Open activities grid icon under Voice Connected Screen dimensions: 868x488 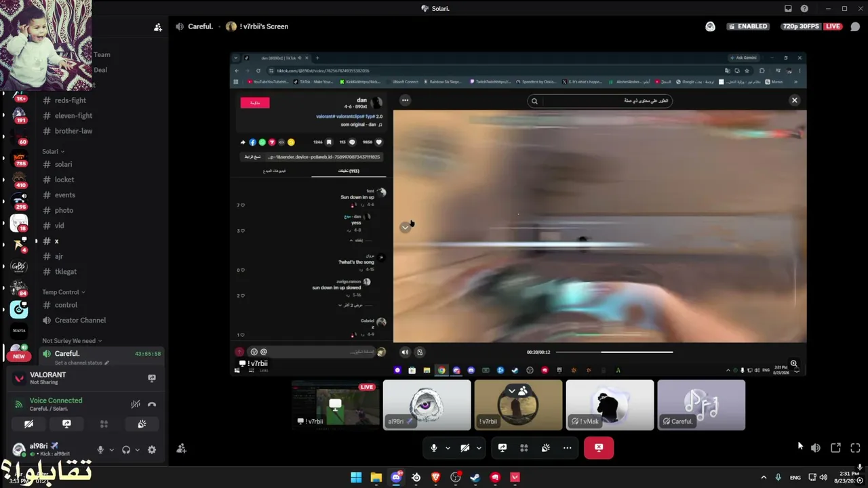coord(104,424)
